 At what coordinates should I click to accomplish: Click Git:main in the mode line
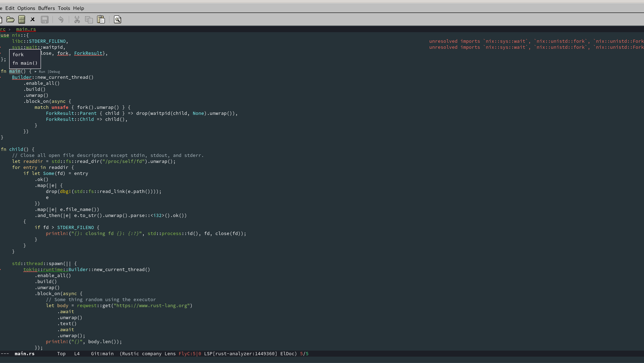(102, 354)
